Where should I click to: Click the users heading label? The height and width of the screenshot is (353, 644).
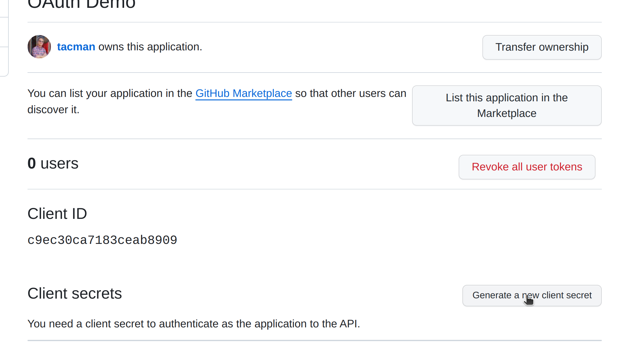[x=59, y=164]
